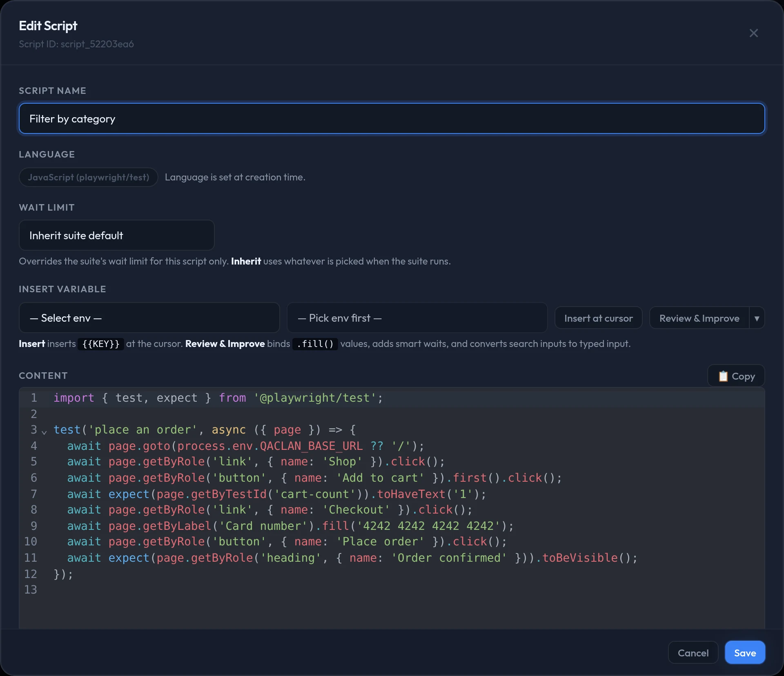
Task: Click the Script Name input field
Action: (x=392, y=118)
